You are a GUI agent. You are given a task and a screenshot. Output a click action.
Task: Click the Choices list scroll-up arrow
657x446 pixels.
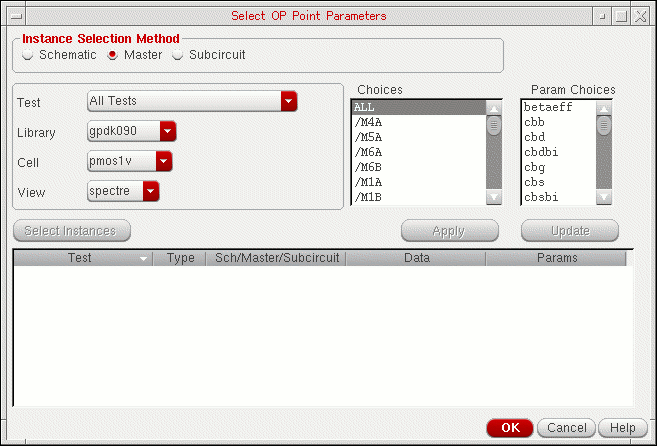(x=494, y=109)
